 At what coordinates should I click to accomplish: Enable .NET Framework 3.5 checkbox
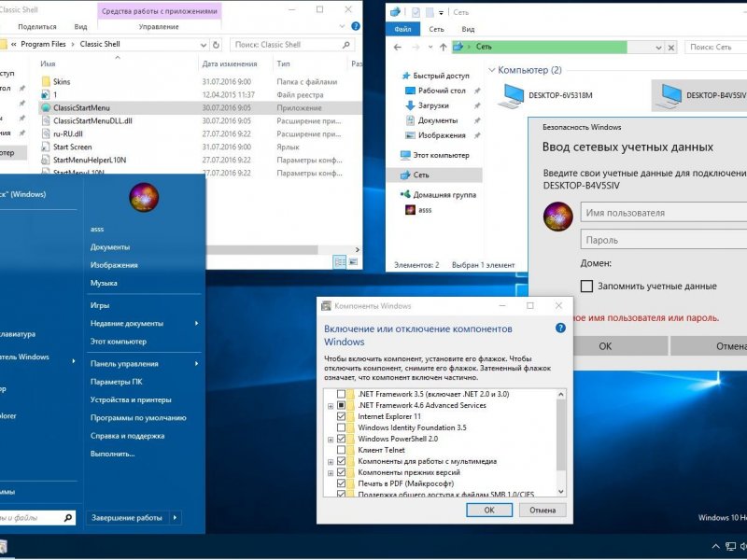[341, 394]
